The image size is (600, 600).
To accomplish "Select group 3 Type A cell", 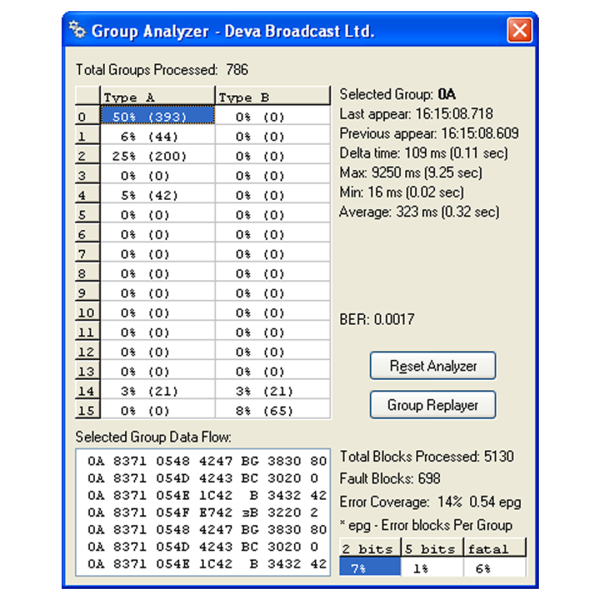I will 158,175.
